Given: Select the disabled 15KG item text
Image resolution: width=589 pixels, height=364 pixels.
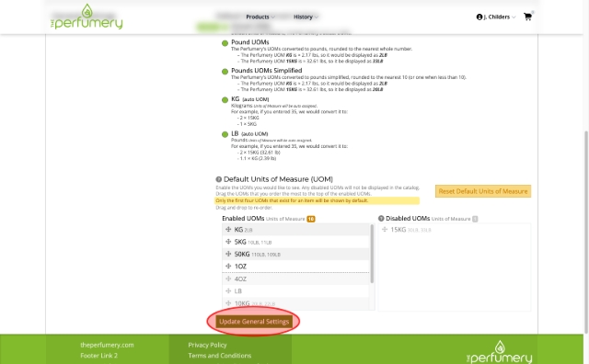Looking at the screenshot, I should [x=410, y=230].
